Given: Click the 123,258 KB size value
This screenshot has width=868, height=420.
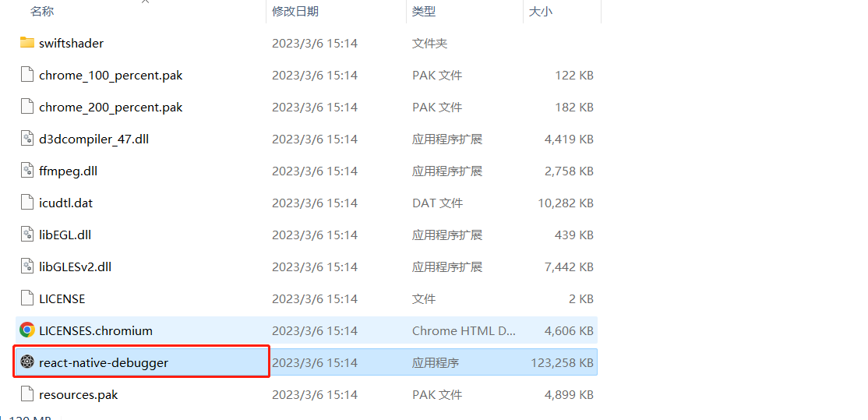Looking at the screenshot, I should click(x=563, y=363).
